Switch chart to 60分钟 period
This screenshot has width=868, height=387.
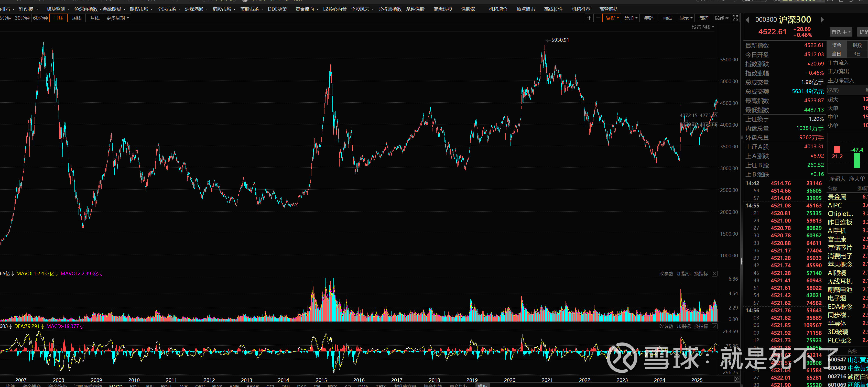(40, 18)
